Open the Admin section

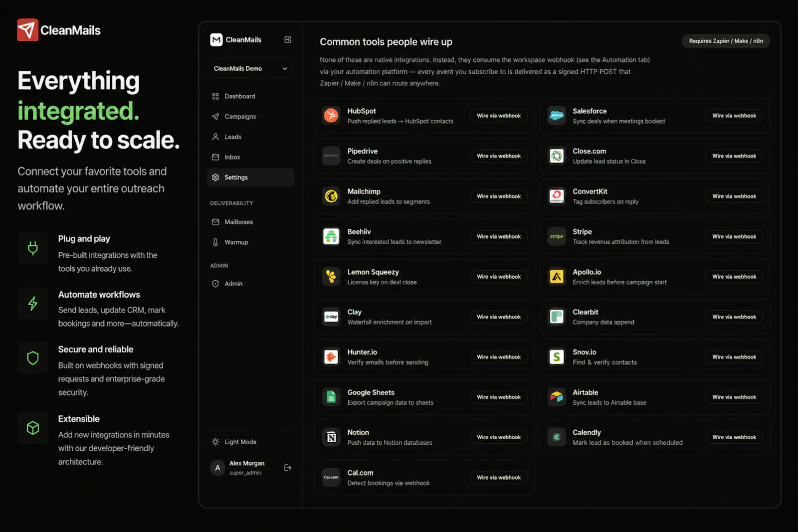pyautogui.click(x=251, y=284)
